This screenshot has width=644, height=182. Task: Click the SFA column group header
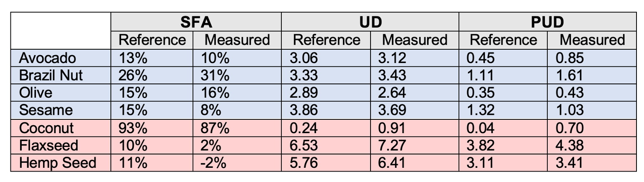(x=196, y=22)
